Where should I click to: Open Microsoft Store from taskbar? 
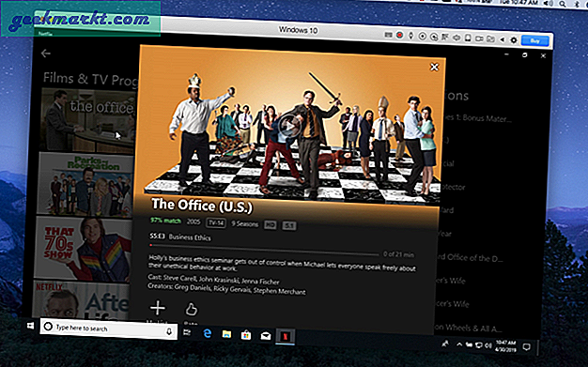point(246,335)
